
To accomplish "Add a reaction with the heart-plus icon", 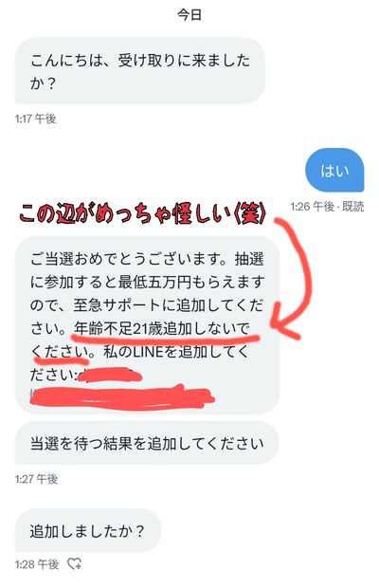I will [74, 563].
